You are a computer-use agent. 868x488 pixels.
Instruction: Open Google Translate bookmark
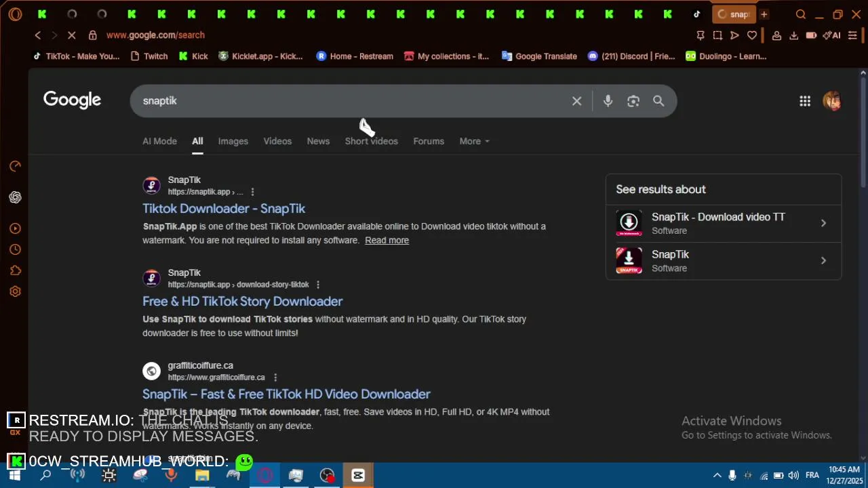click(539, 56)
